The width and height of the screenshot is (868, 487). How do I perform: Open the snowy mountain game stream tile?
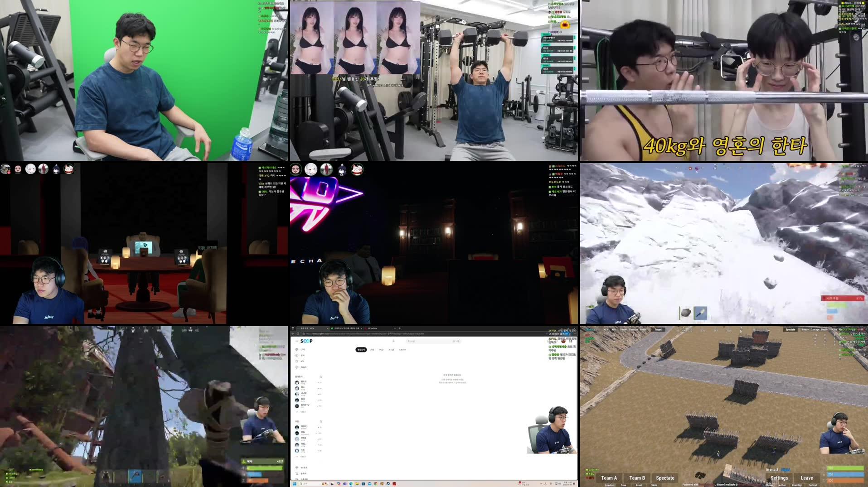[x=724, y=243]
